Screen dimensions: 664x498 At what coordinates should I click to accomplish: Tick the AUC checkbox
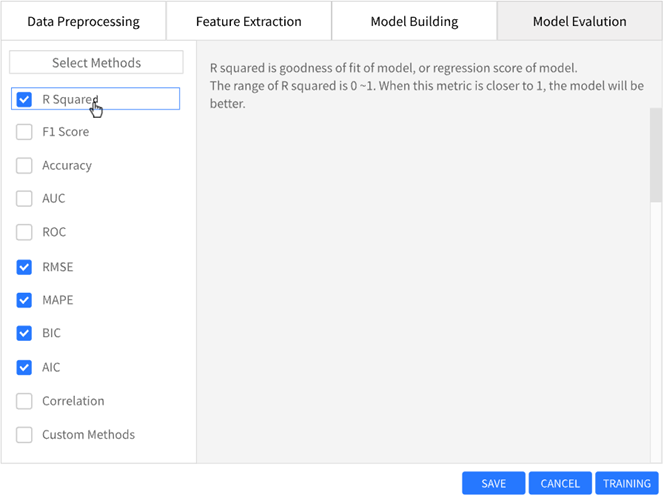tap(25, 199)
